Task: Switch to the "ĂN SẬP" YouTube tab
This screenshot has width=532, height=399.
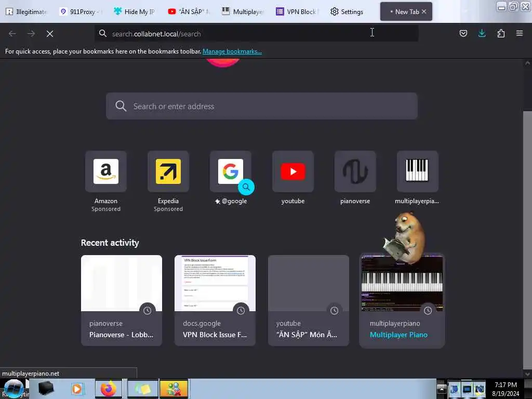Action: tap(189, 11)
